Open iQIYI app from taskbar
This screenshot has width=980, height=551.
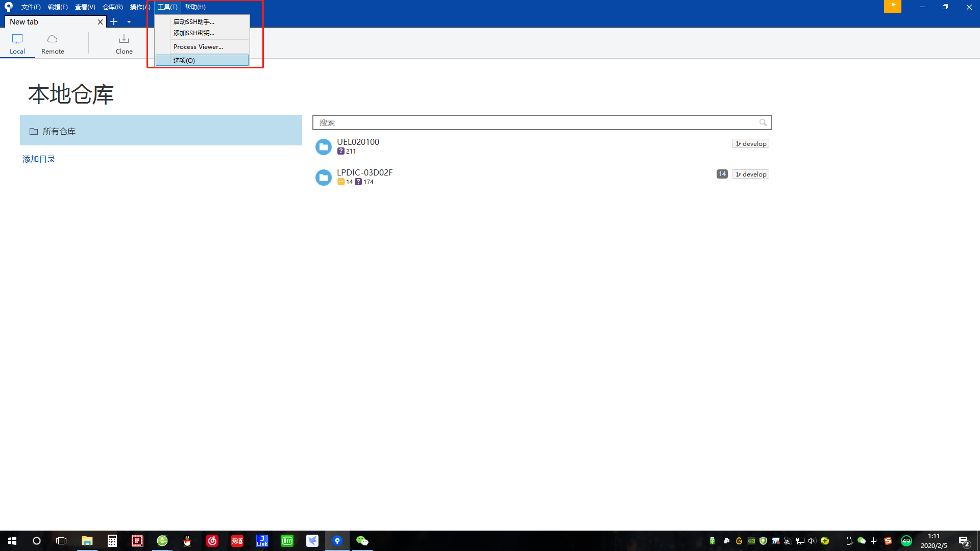287,541
